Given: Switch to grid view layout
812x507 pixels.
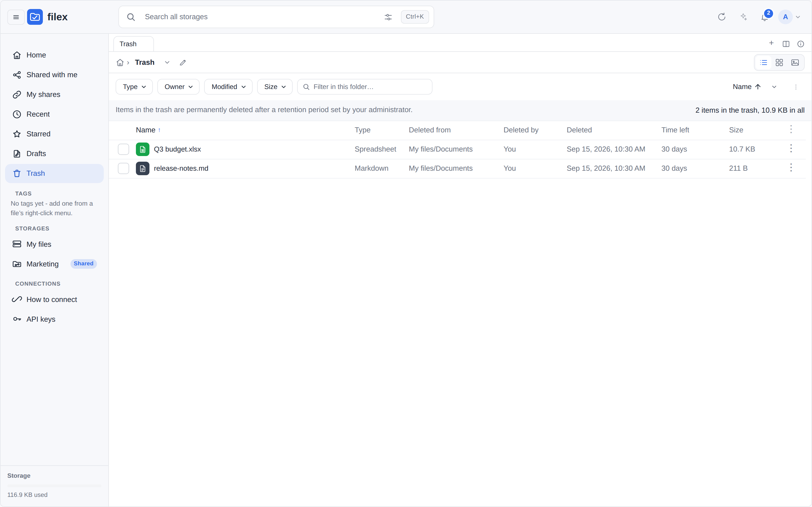Looking at the screenshot, I should tap(779, 63).
